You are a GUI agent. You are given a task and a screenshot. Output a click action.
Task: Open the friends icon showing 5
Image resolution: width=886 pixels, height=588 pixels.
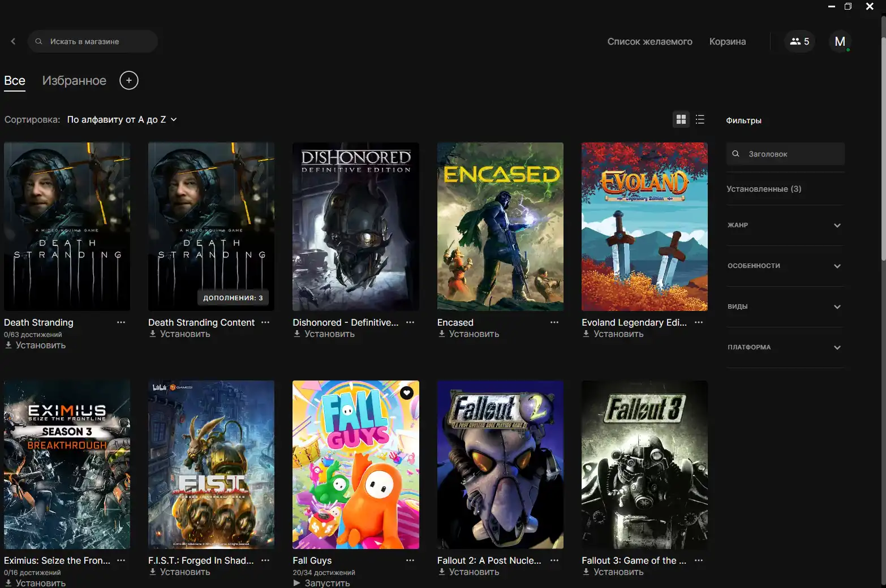click(x=799, y=41)
